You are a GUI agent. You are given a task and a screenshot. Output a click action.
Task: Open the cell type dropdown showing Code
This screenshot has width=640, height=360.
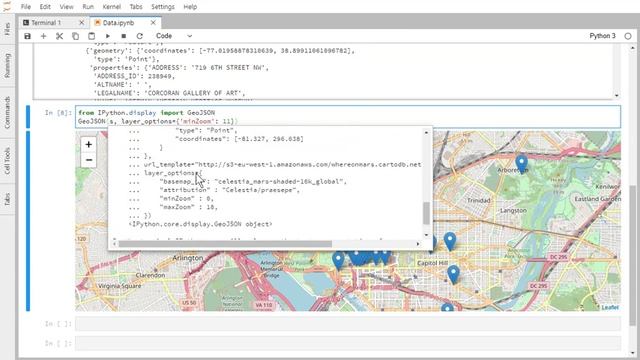tap(174, 36)
